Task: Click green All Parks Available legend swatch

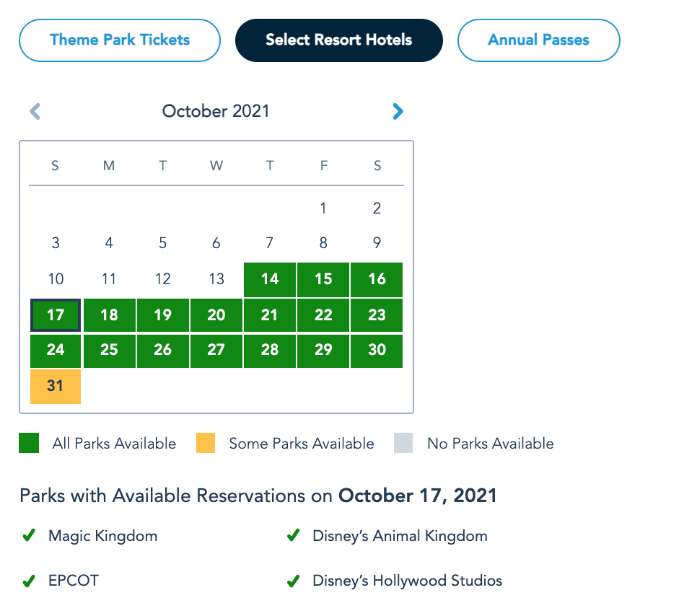Action: [28, 444]
